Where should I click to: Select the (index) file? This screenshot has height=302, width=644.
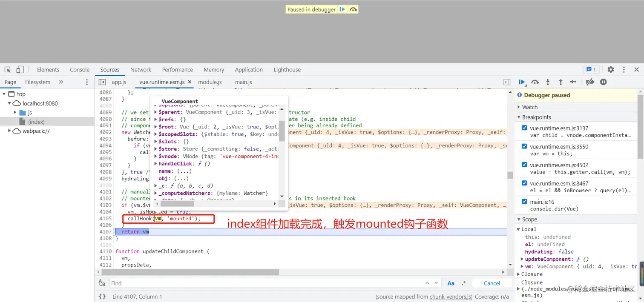[x=36, y=122]
